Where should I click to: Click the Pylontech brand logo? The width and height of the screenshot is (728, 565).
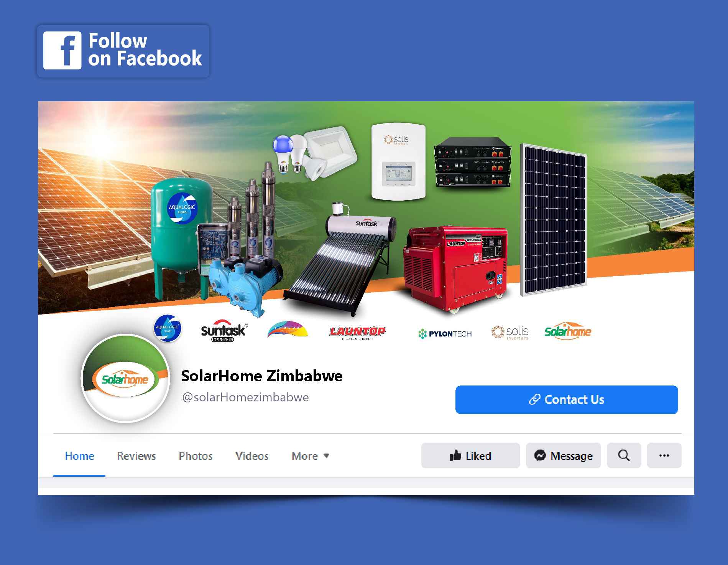pos(445,334)
